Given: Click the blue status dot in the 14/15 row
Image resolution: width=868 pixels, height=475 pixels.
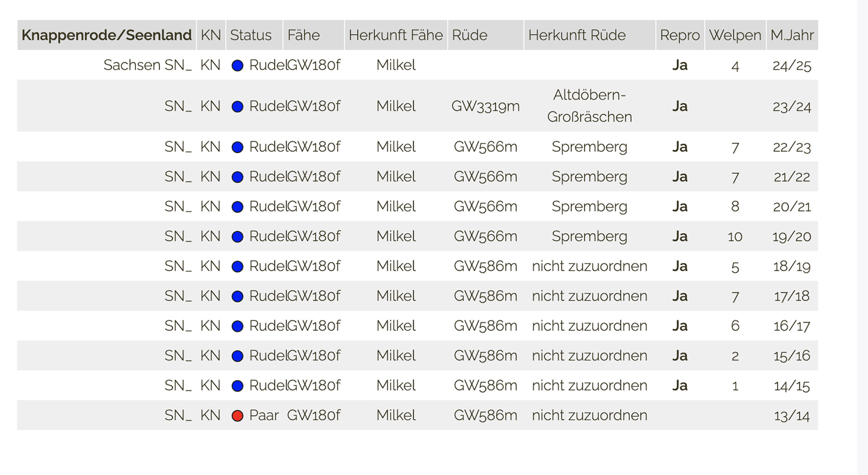Looking at the screenshot, I should pos(237,386).
